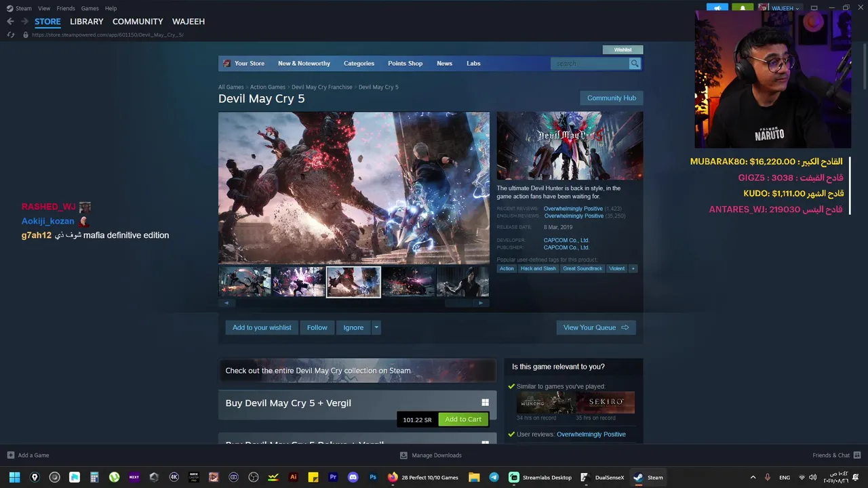Open WAJEEH profile tab in main navigation

[x=189, y=22]
